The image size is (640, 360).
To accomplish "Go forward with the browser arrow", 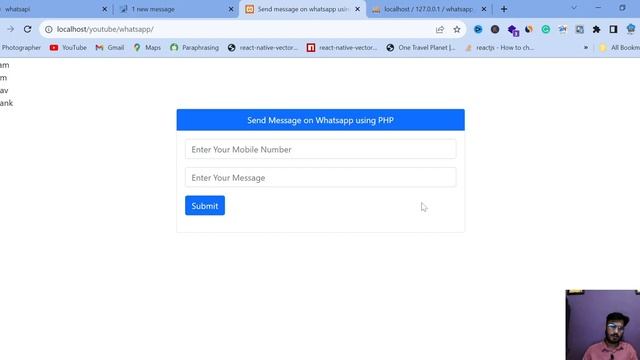I will pyautogui.click(x=10, y=29).
